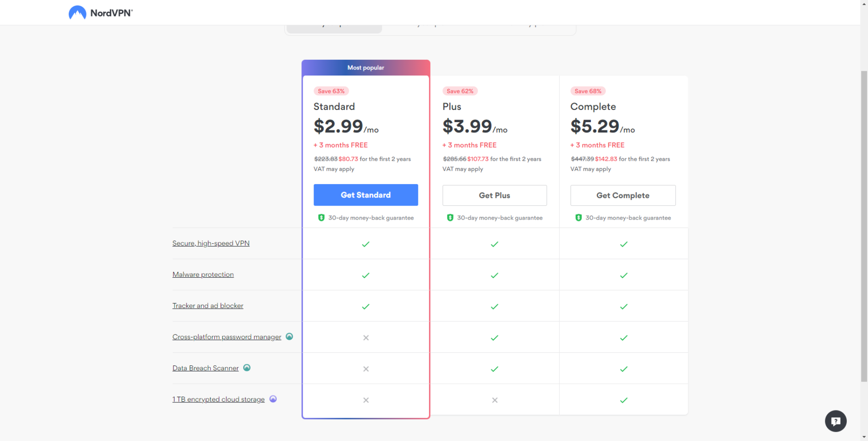The width and height of the screenshot is (868, 441).
Task: Click + 3 months FREE under Standard
Action: point(341,145)
